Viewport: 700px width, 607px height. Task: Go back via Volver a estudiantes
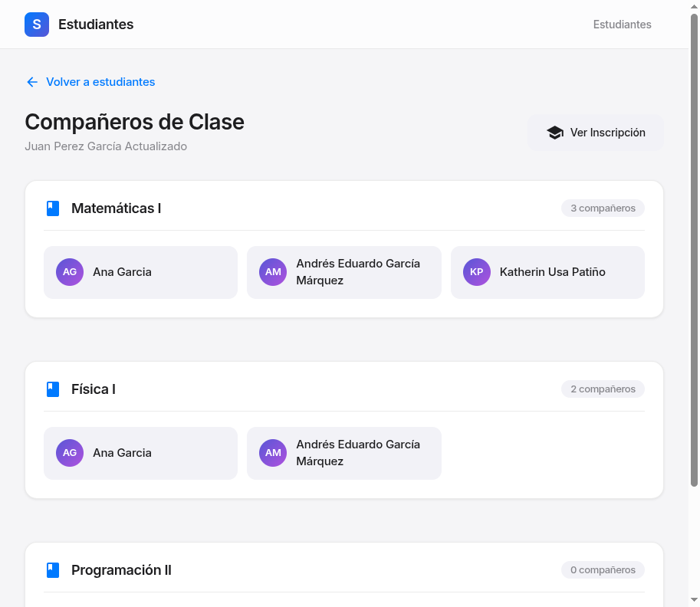click(x=100, y=82)
